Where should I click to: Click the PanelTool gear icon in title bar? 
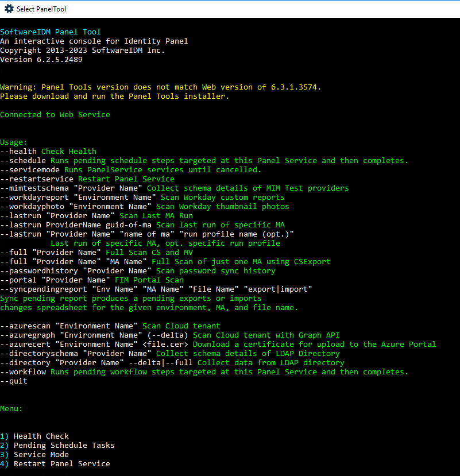tap(9, 9)
